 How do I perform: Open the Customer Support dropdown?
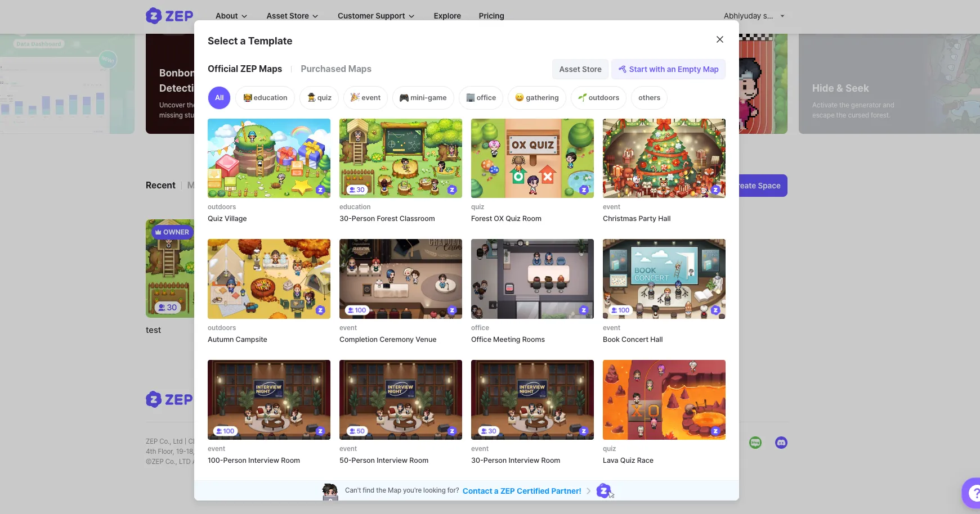[375, 16]
